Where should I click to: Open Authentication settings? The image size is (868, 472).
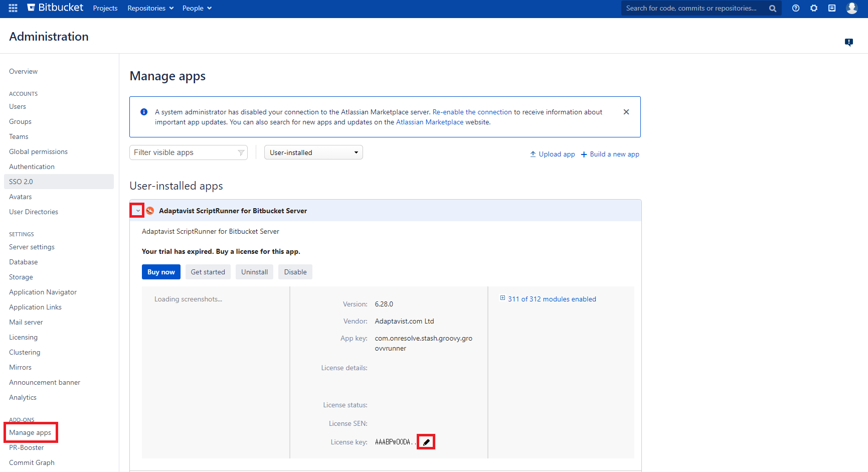click(32, 167)
